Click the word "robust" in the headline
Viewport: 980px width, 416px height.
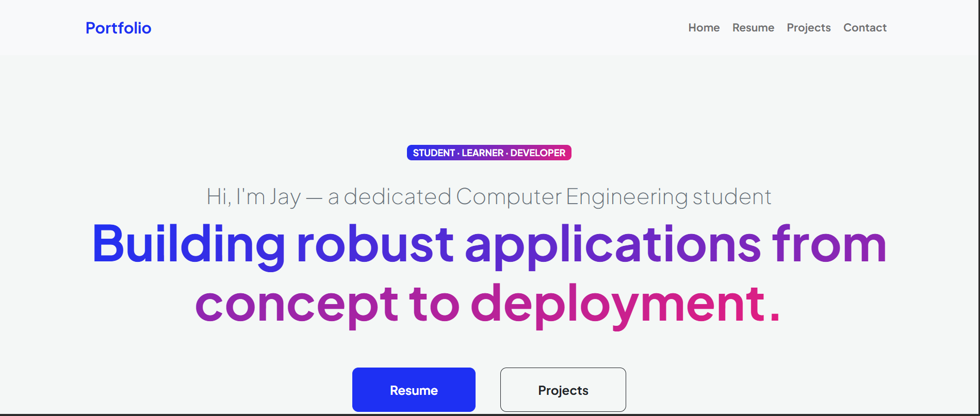coord(375,244)
